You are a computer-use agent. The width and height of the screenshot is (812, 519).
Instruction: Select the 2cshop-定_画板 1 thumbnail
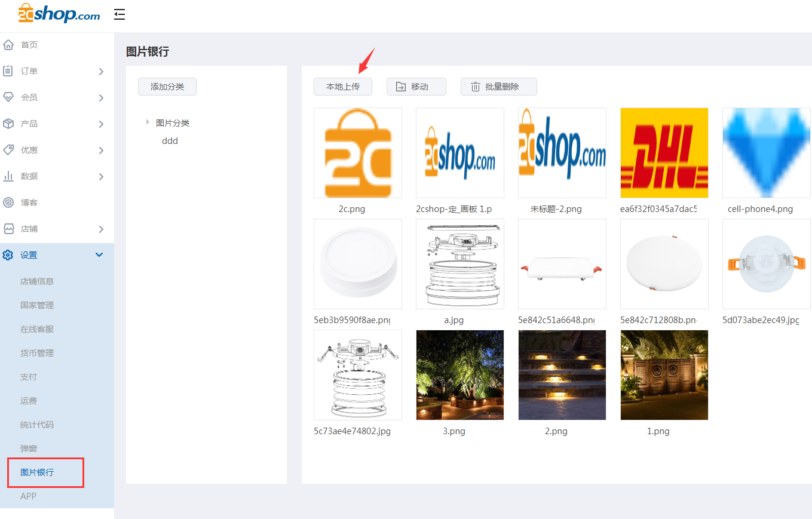[x=460, y=153]
